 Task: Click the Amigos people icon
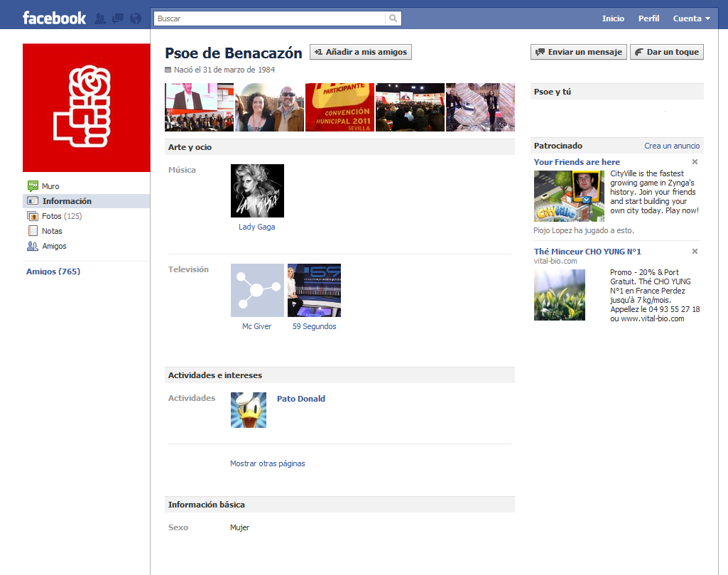coord(33,246)
